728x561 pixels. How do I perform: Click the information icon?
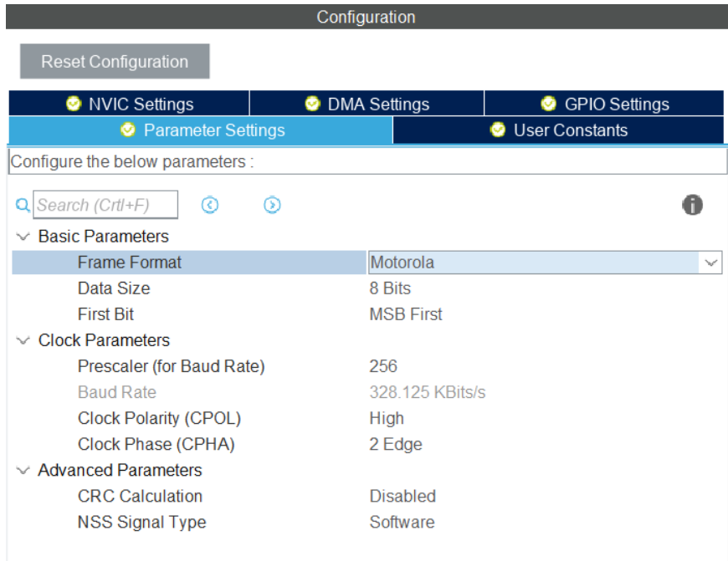click(692, 205)
